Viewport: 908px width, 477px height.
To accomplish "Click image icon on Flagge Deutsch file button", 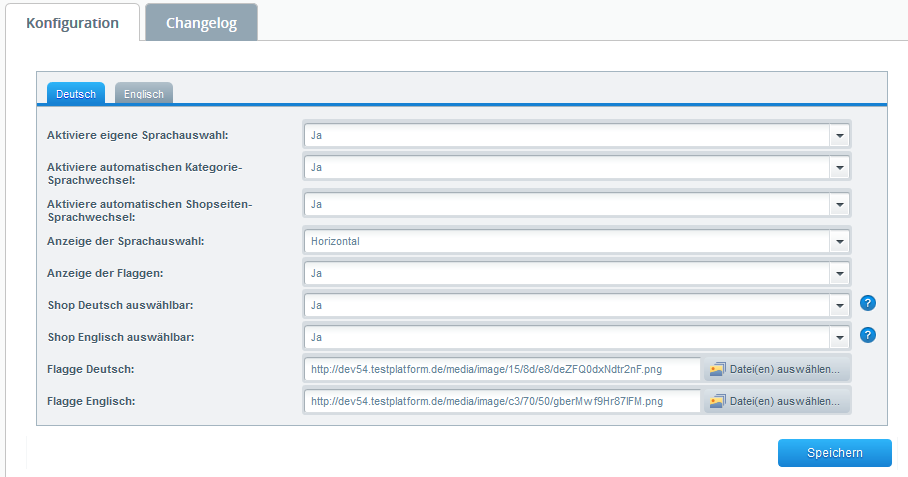I will pyautogui.click(x=717, y=369).
